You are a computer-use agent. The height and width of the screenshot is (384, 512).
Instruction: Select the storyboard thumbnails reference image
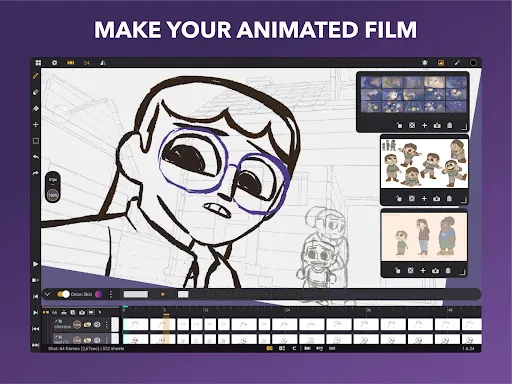pyautogui.click(x=413, y=94)
